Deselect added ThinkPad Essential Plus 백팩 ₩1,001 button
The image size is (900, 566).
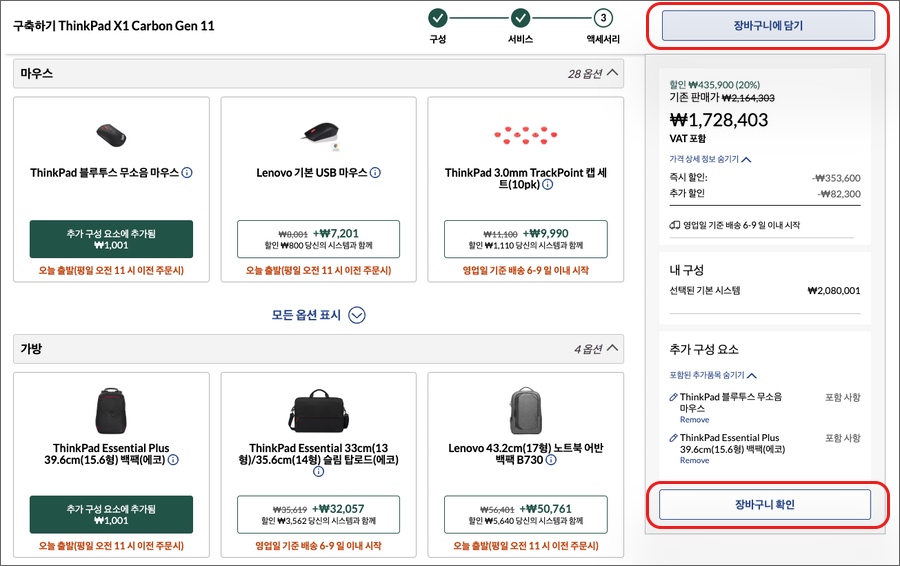coord(111,515)
